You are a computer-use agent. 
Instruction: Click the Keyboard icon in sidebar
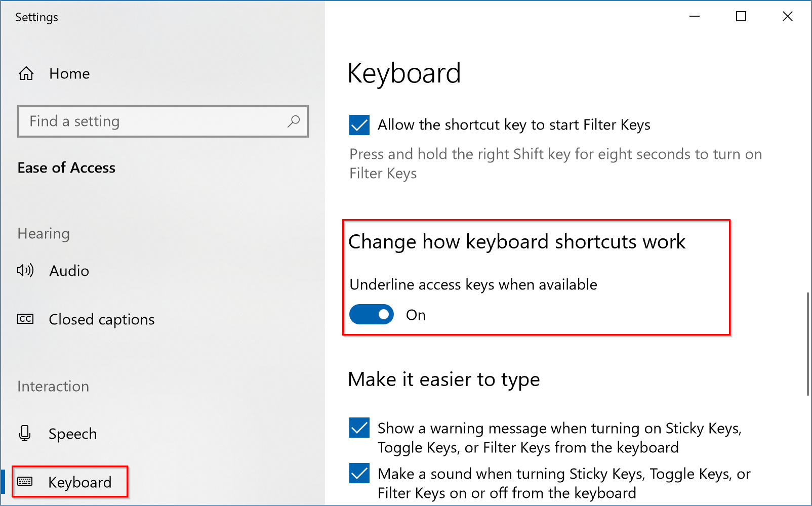point(25,481)
